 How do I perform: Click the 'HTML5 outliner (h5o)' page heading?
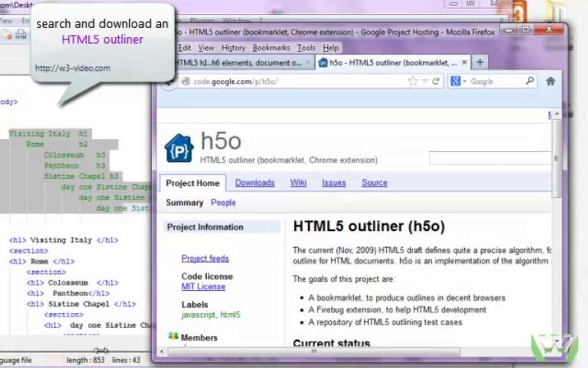click(369, 226)
